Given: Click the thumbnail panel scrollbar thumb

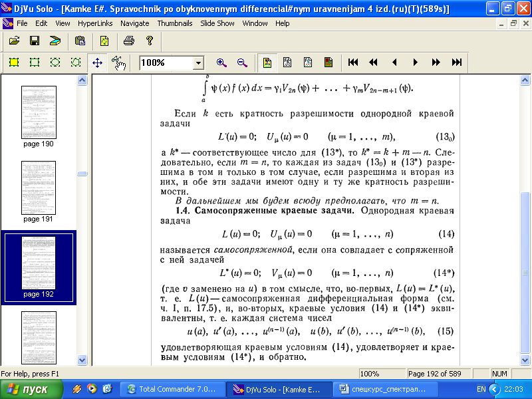Looking at the screenshot, I should pos(82,174).
